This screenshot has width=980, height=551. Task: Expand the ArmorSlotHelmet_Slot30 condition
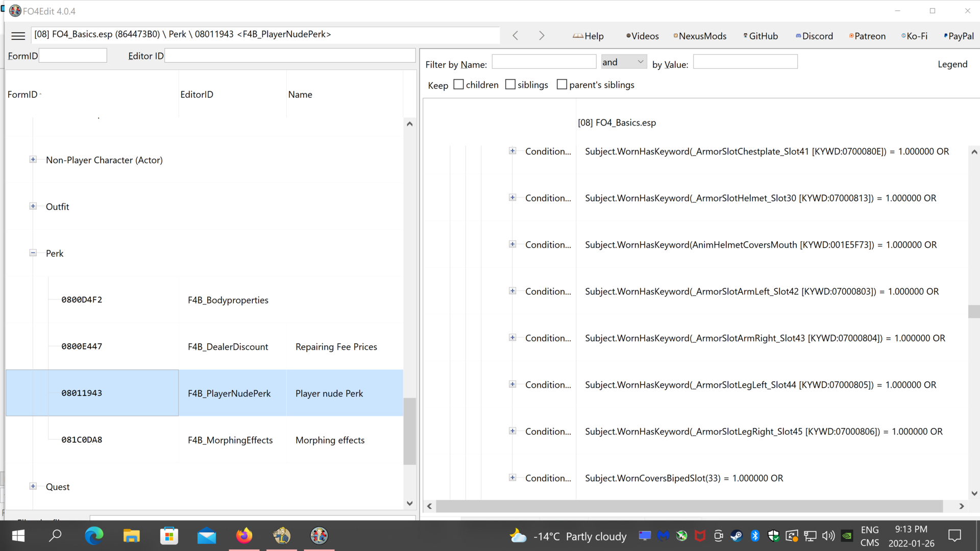pyautogui.click(x=512, y=198)
